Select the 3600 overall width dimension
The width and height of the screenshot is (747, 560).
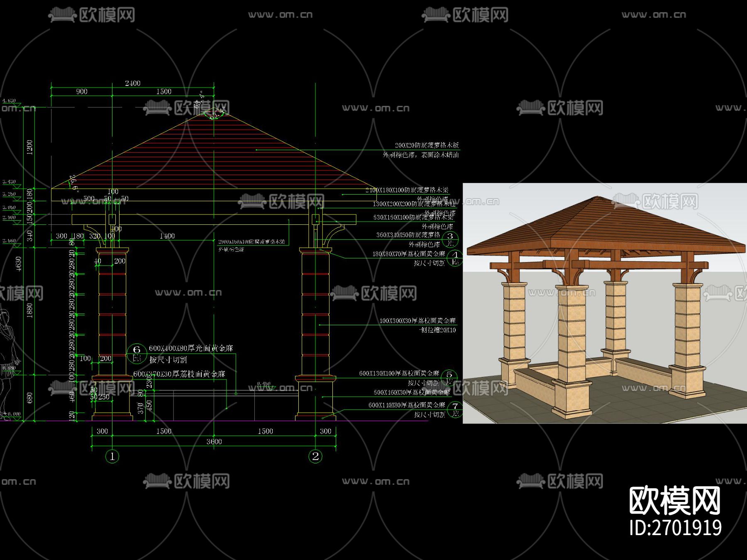click(214, 442)
